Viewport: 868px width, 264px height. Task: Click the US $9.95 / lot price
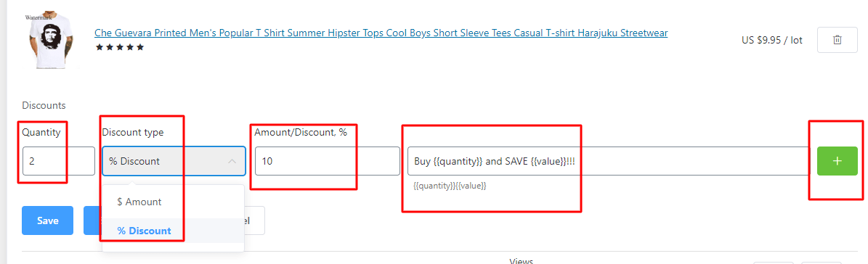[x=771, y=41]
